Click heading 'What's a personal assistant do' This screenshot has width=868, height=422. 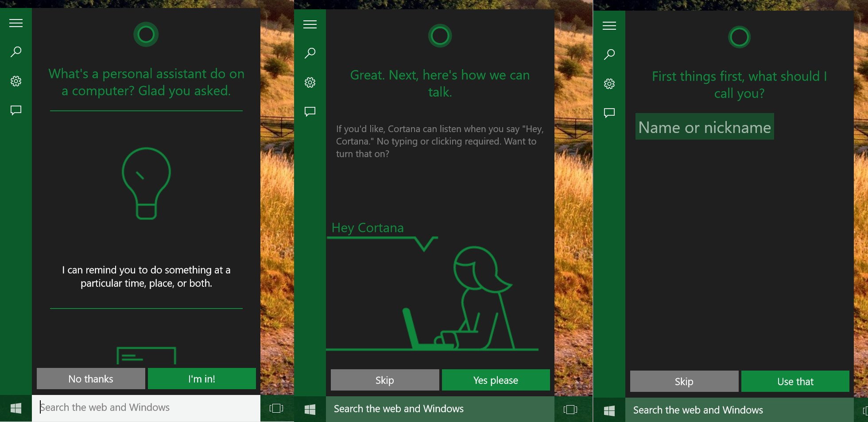pyautogui.click(x=146, y=82)
